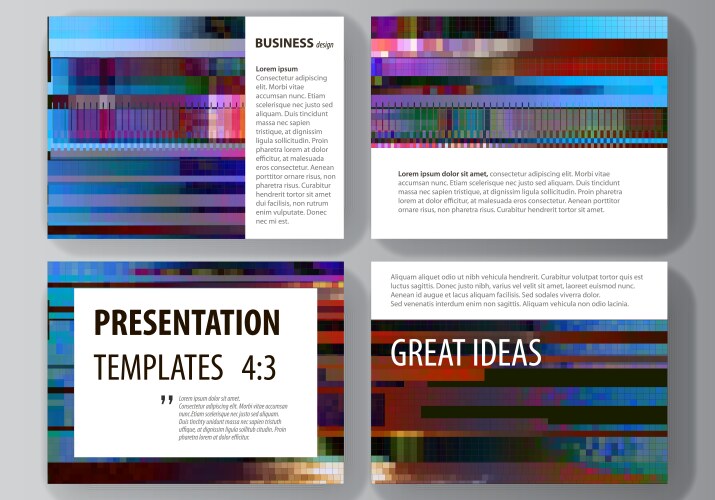
Task: Click the glitch strip below the PRESENTATION panel
Action: tap(195, 470)
